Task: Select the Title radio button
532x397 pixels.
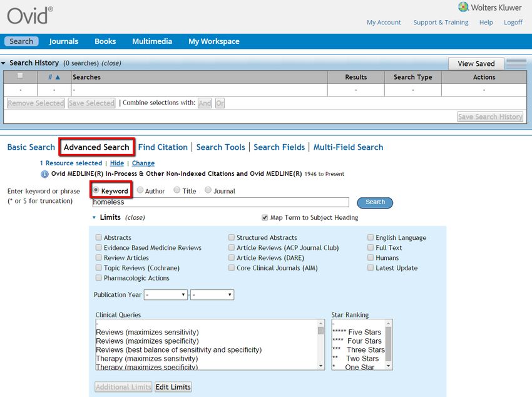Action: [176, 190]
